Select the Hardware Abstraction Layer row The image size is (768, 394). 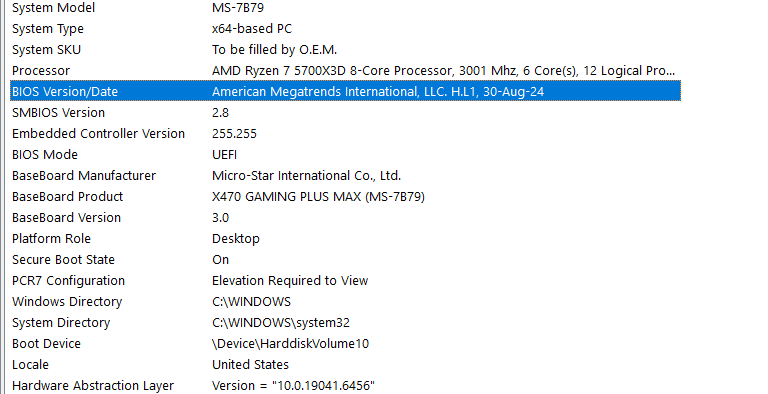(345, 386)
